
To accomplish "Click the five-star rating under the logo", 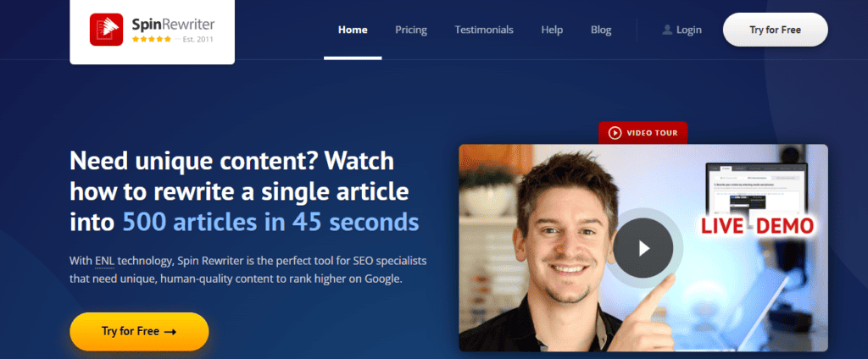I will [151, 39].
